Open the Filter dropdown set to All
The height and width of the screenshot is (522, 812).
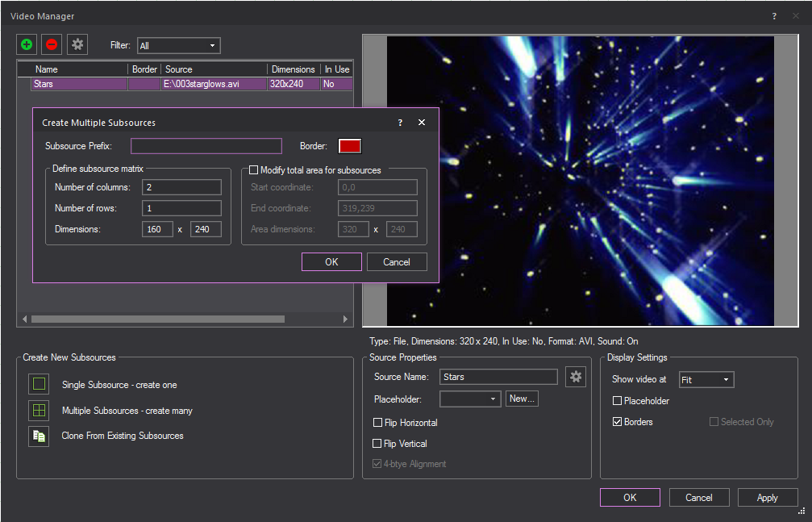pyautogui.click(x=177, y=45)
